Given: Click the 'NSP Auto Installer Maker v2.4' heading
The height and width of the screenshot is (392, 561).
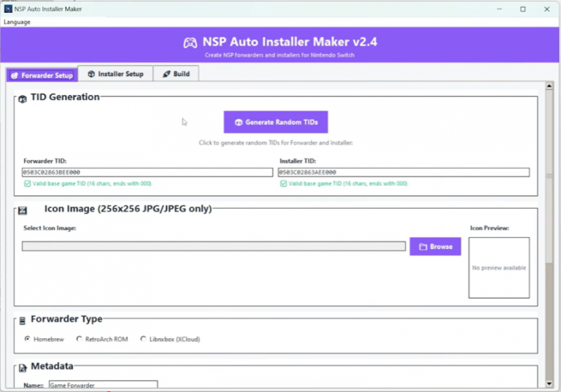Looking at the screenshot, I should 289,42.
